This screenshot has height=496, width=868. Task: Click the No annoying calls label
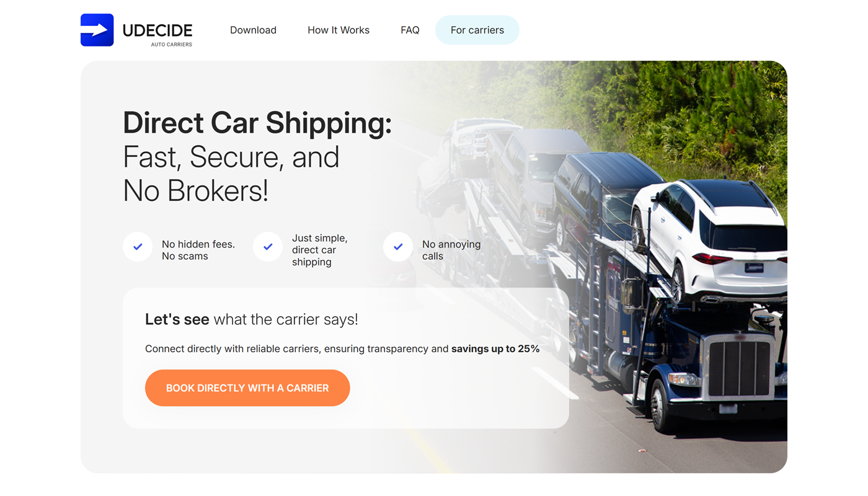[451, 250]
